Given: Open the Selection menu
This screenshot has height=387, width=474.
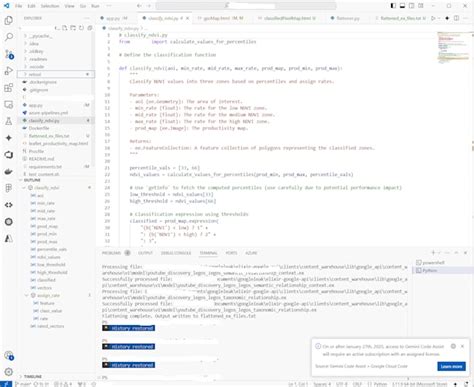Looking at the screenshot, I should coord(50,6).
